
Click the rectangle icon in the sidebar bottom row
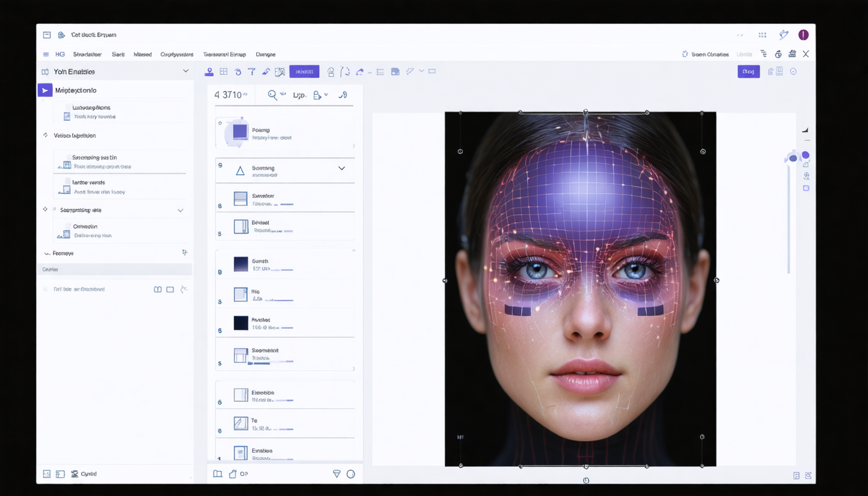(170, 289)
